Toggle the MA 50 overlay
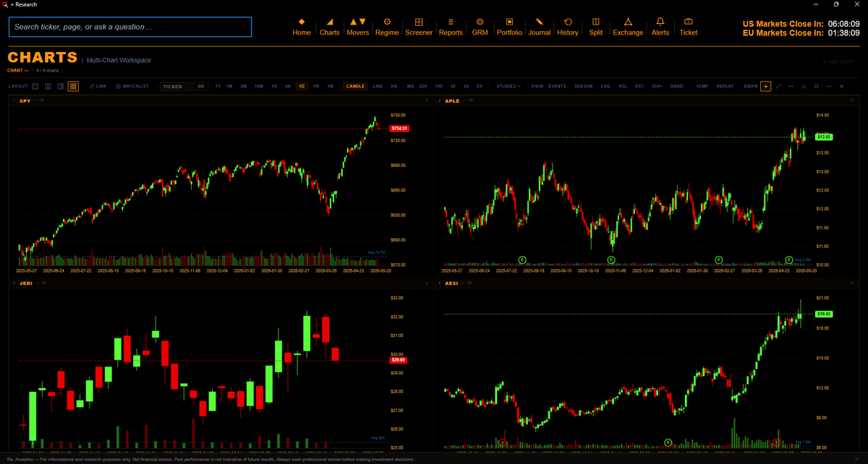The width and height of the screenshot is (868, 464). [453, 86]
